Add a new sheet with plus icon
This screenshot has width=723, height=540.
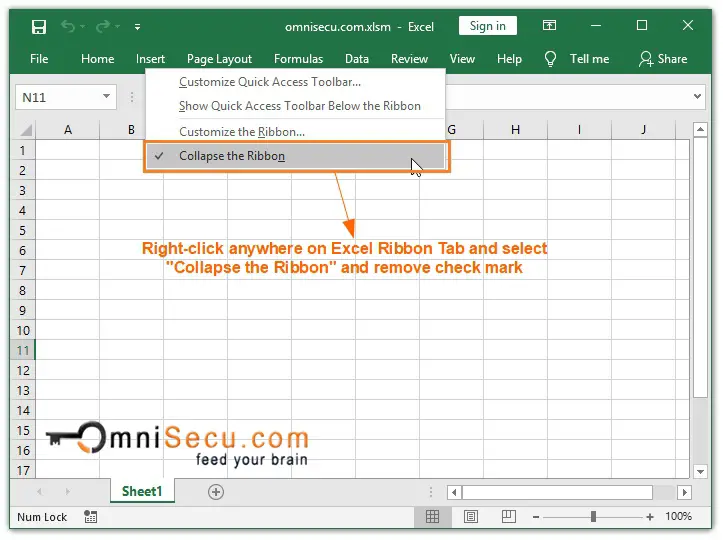(216, 492)
